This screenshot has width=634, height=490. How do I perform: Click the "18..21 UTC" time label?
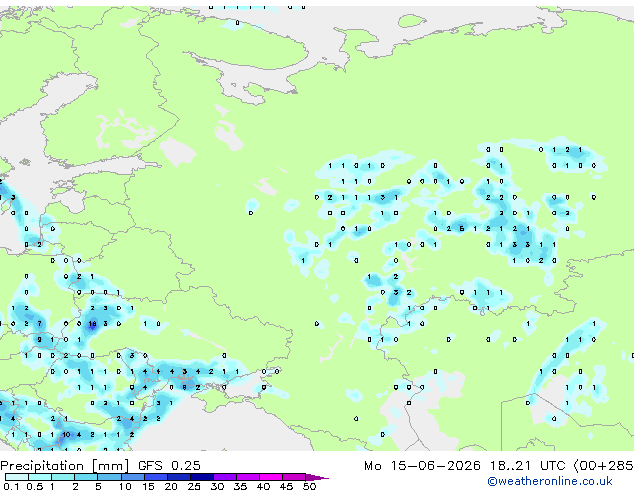(527, 466)
